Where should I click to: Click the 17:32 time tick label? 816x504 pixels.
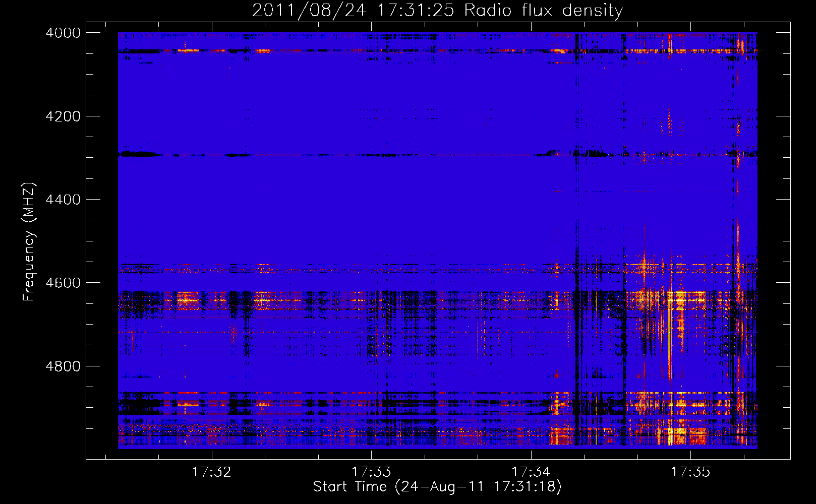tap(212, 472)
